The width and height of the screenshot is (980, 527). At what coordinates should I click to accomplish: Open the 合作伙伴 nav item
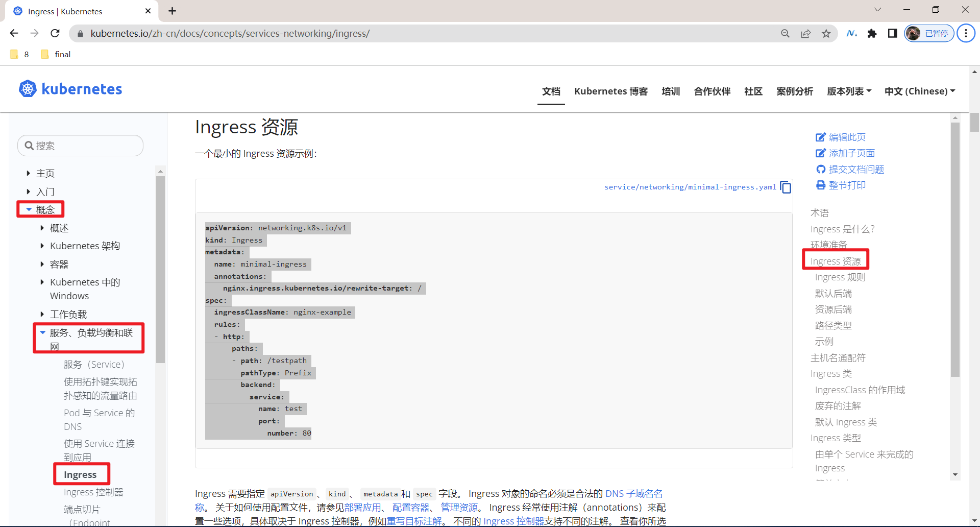pyautogui.click(x=712, y=91)
